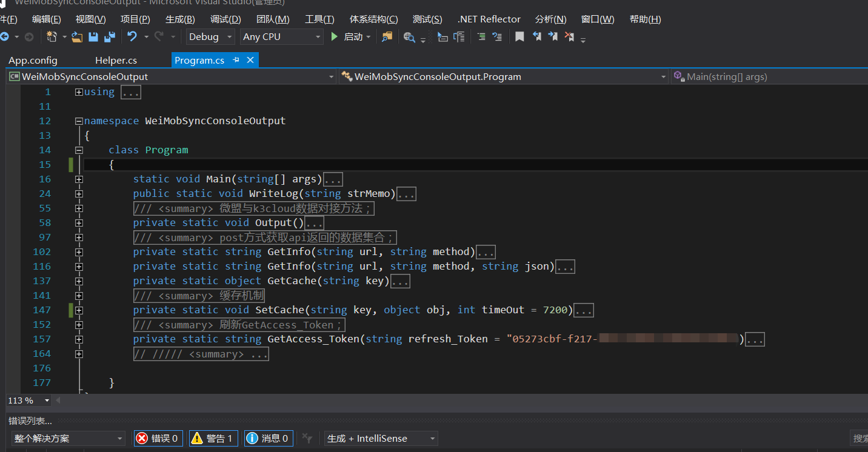
Task: Click the Previous Bookmark icon
Action: [537, 37]
